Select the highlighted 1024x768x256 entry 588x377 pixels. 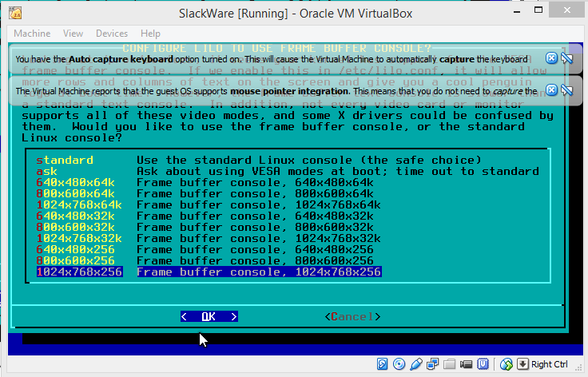tap(209, 272)
